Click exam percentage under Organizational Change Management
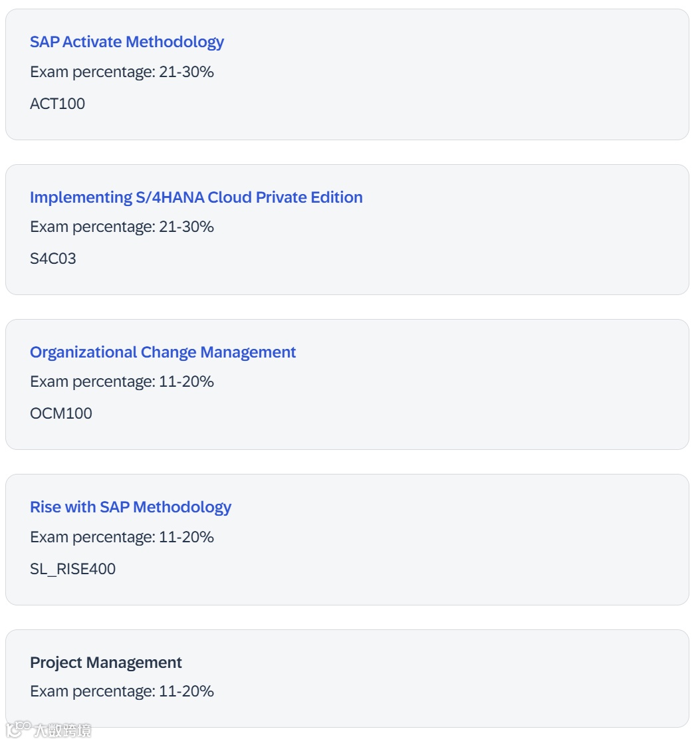This screenshot has height=743, width=700. pos(122,381)
